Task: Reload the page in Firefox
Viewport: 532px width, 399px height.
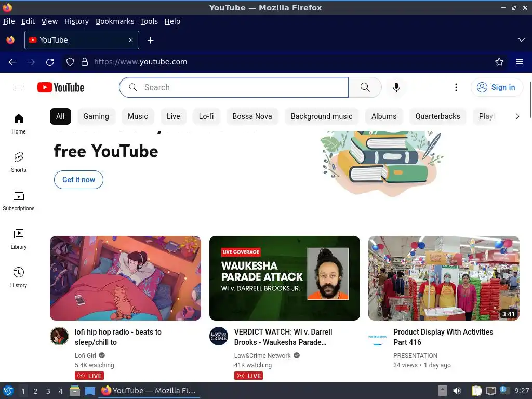Action: click(50, 62)
